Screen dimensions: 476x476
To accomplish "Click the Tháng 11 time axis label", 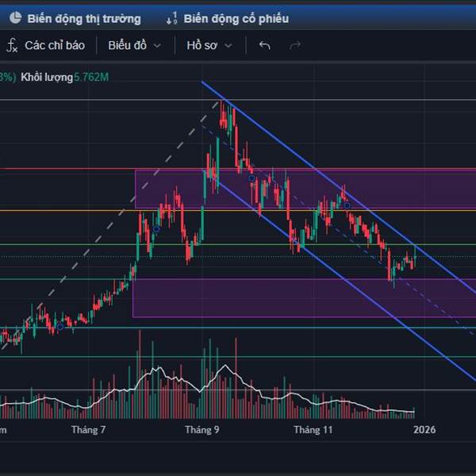I will click(313, 430).
